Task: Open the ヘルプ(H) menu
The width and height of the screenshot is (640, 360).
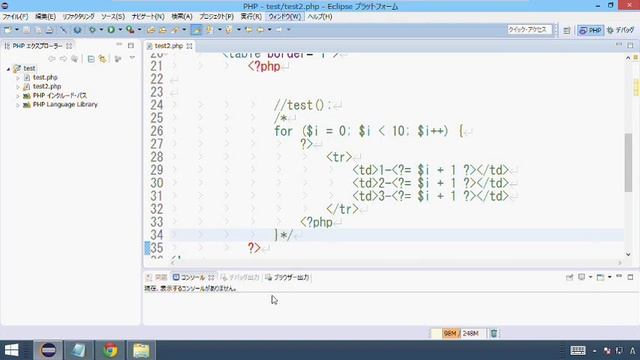Action: [320, 17]
